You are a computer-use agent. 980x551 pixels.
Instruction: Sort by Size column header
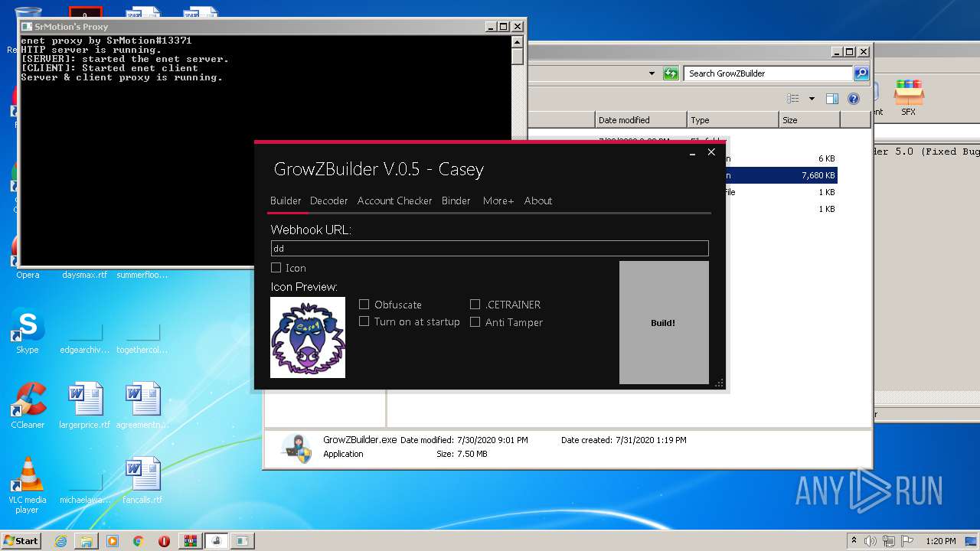point(809,120)
